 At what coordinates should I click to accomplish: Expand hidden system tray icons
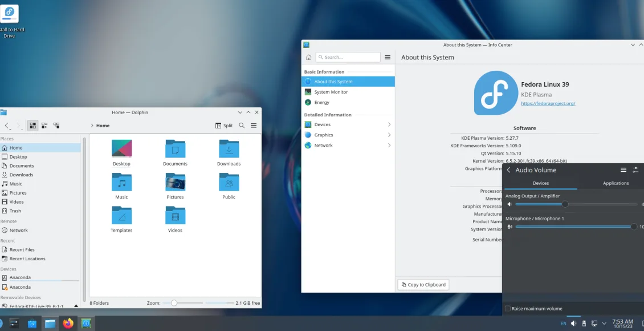(x=604, y=324)
